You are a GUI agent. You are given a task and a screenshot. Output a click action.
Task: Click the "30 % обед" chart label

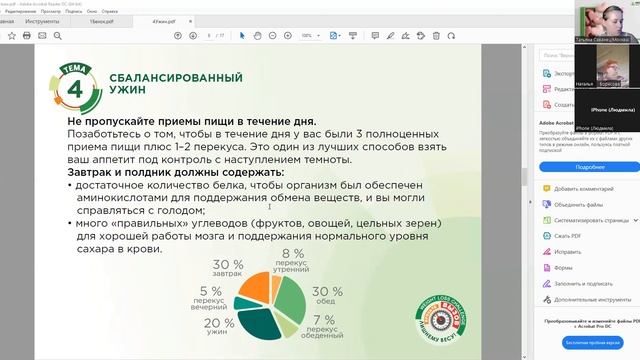[x=327, y=295]
